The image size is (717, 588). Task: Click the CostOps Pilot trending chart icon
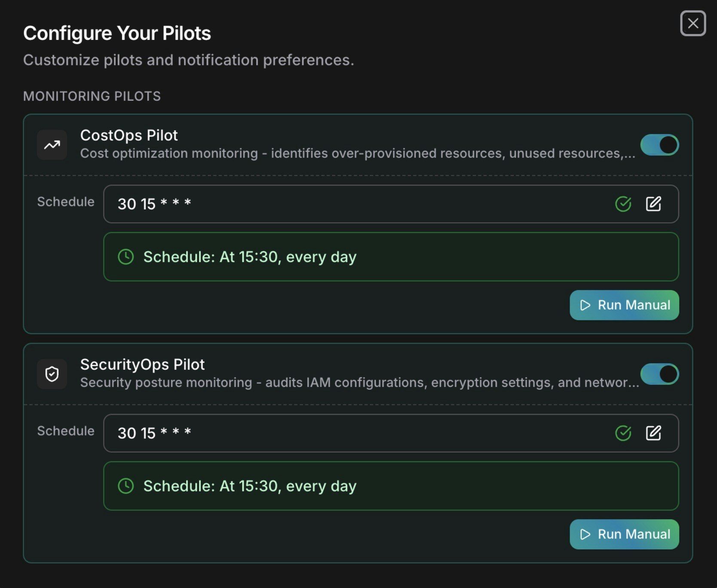(52, 145)
